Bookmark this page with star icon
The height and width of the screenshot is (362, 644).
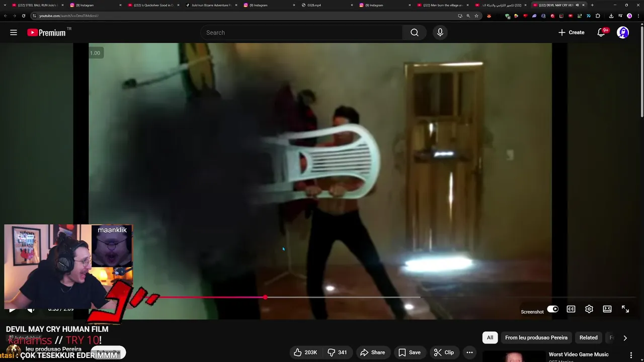pos(476,16)
